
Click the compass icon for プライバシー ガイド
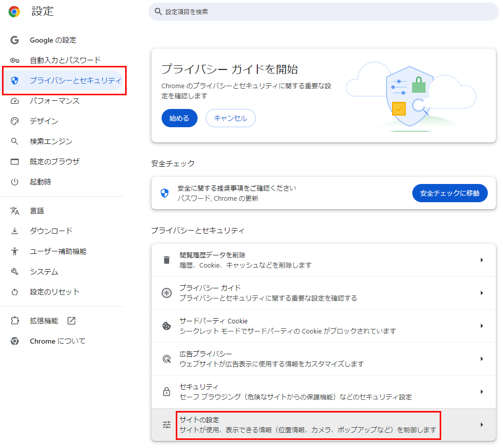click(x=167, y=293)
